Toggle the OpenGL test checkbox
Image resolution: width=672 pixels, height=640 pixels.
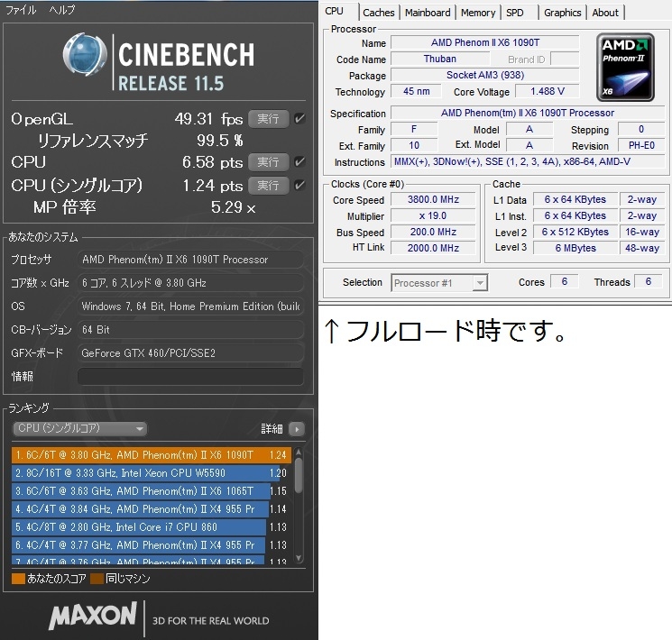(299, 119)
